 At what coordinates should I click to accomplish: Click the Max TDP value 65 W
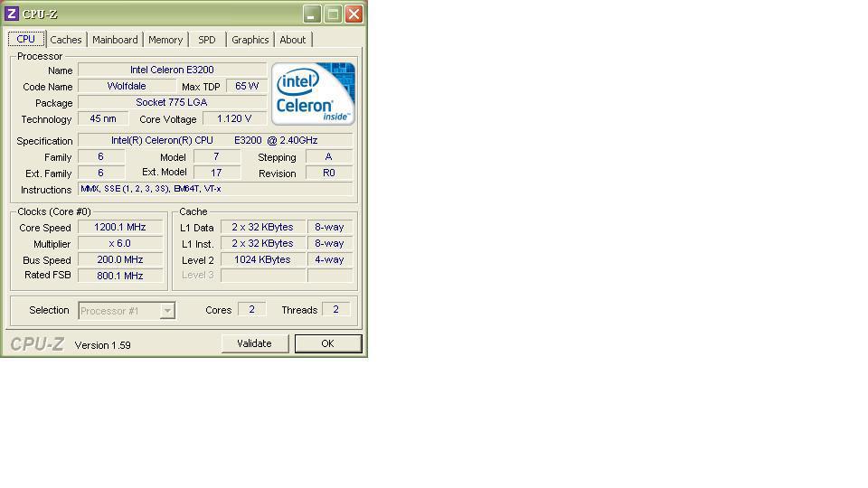tap(246, 86)
